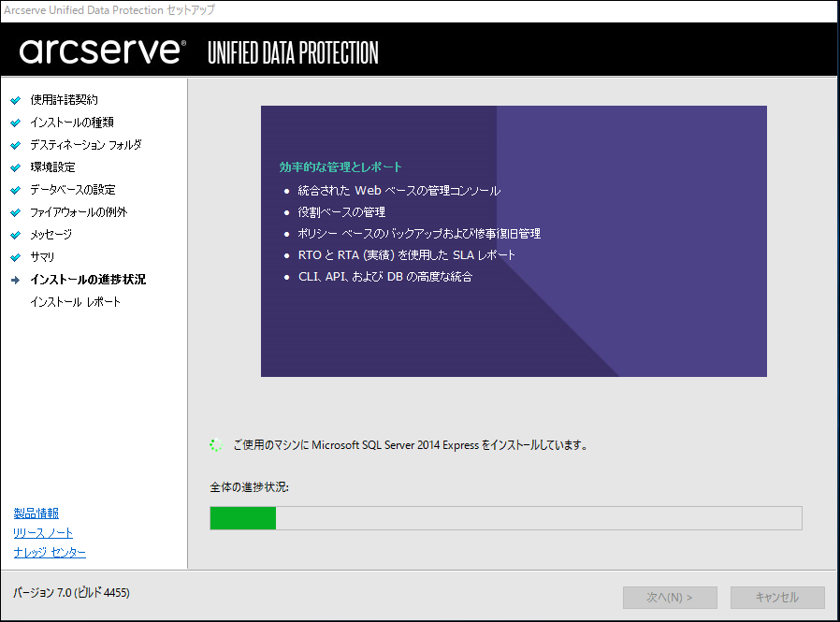Click the checkmark icon beside メッセージ
The width and height of the screenshot is (840, 622).
(16, 235)
